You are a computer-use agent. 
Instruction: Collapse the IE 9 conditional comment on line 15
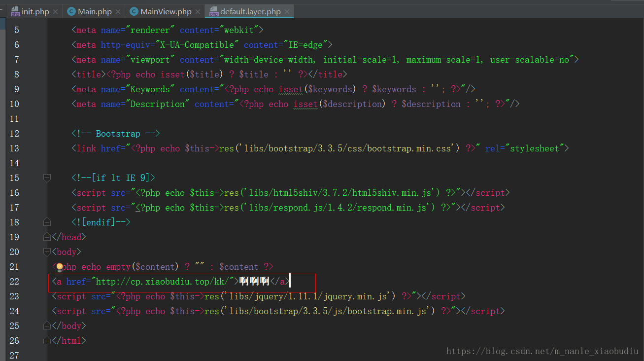[x=47, y=178]
